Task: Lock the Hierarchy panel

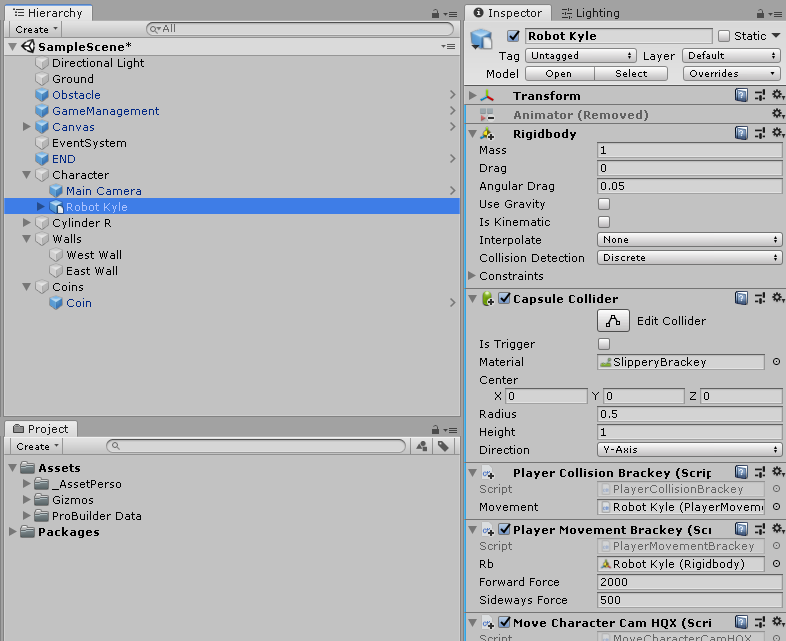Action: pyautogui.click(x=435, y=14)
